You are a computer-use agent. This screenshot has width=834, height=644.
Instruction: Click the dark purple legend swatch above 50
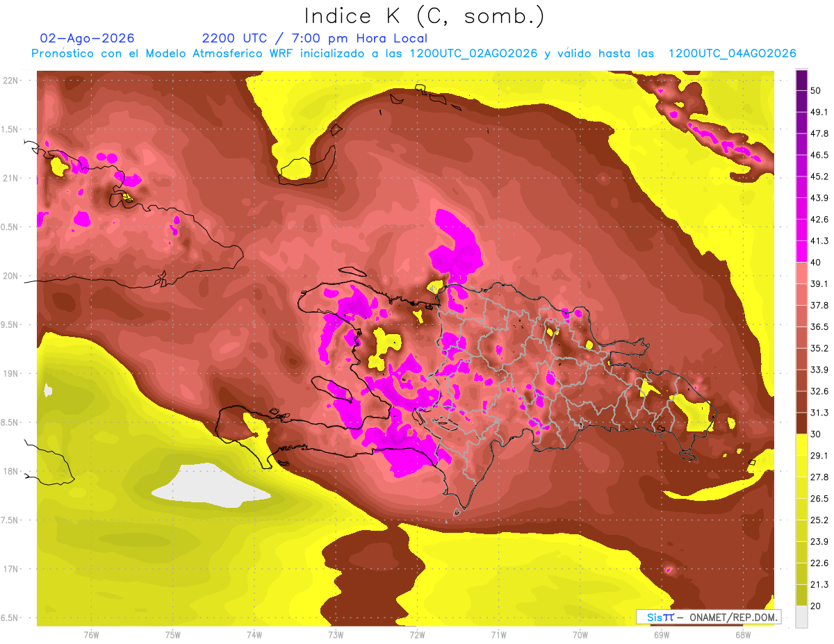click(801, 80)
